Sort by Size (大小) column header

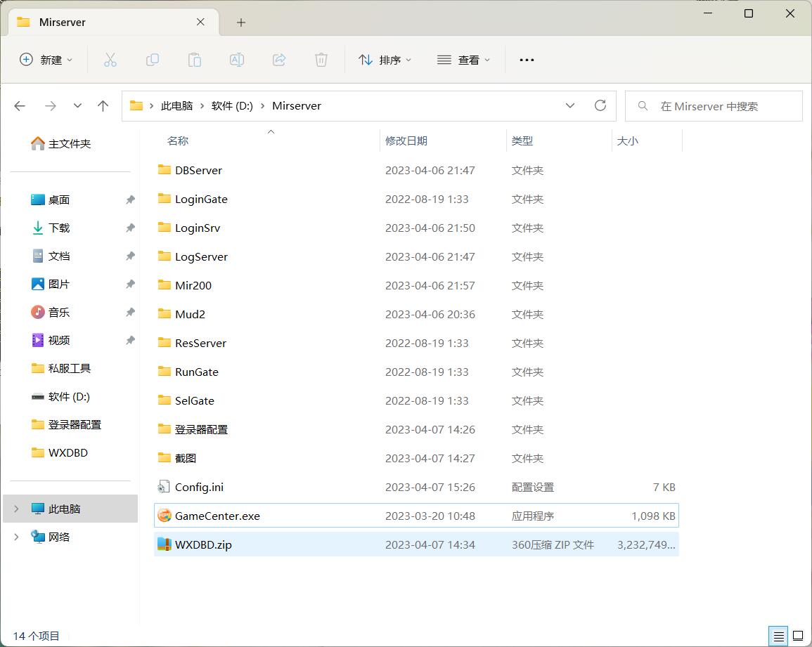pyautogui.click(x=627, y=140)
